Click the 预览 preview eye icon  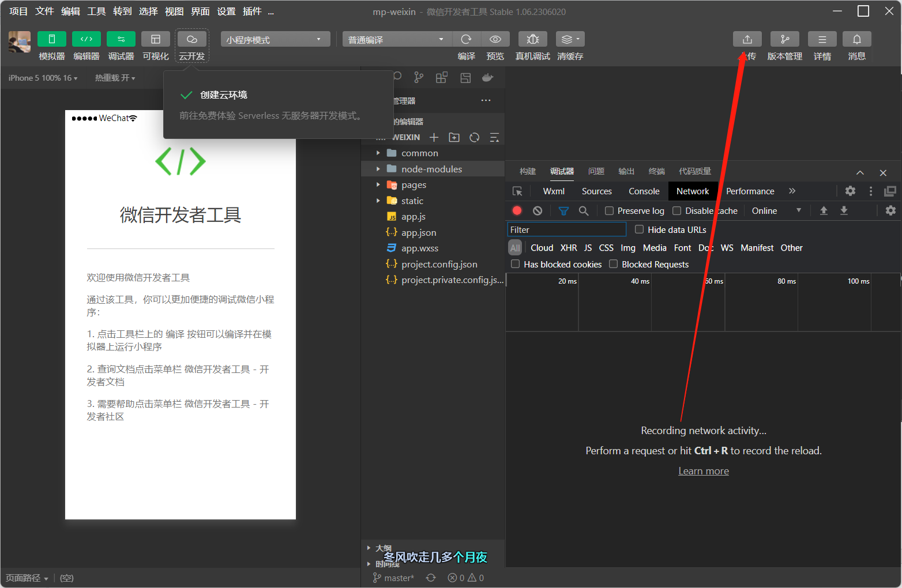pyautogui.click(x=495, y=39)
